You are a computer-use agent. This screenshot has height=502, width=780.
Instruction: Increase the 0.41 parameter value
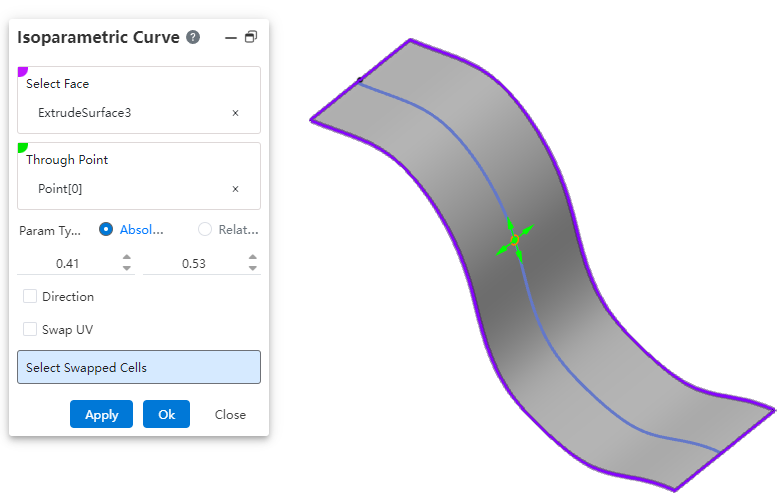click(126, 258)
